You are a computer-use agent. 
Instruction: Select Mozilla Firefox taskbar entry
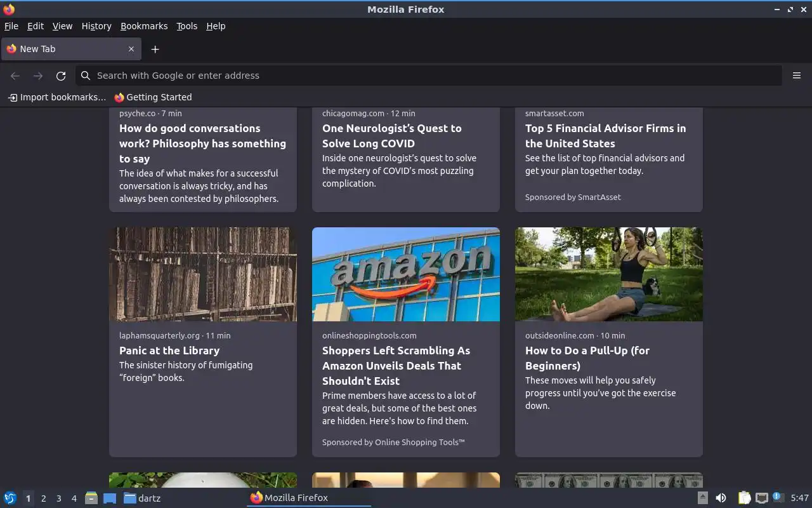click(309, 498)
